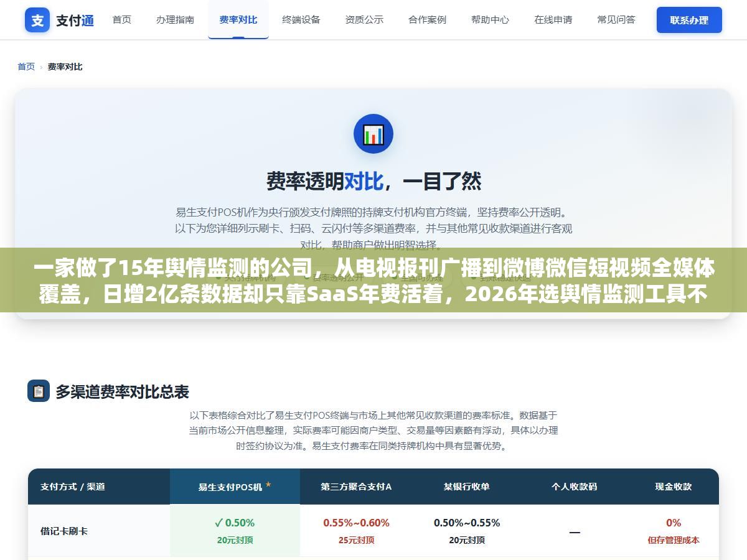
Task: Click the 多渠道费率对比总表 section title
Action: [x=122, y=392]
